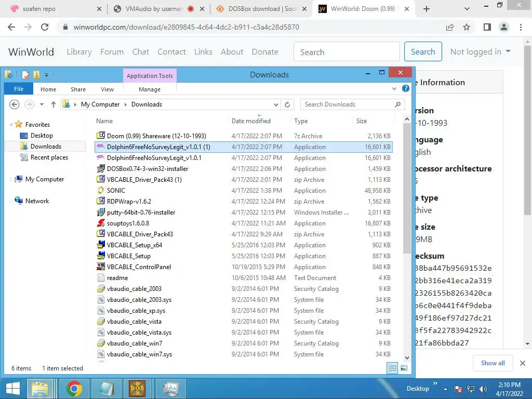Viewport: 532px width, 399px height.
Task: Open the Home ribbon tab
Action: pos(48,89)
